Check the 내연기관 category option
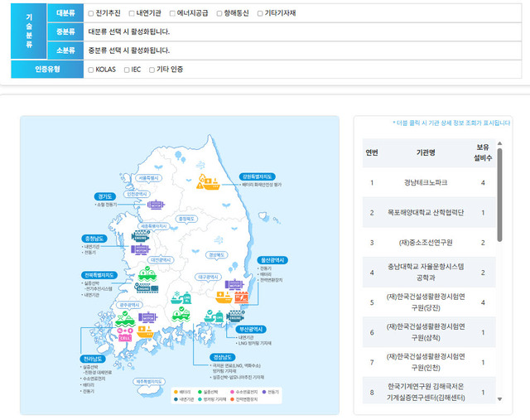Image resolution: width=530 pixels, height=420 pixels. point(132,13)
